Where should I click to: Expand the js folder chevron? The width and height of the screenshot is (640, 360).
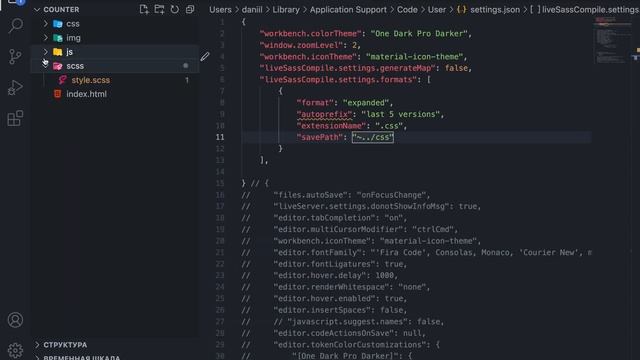coord(46,52)
